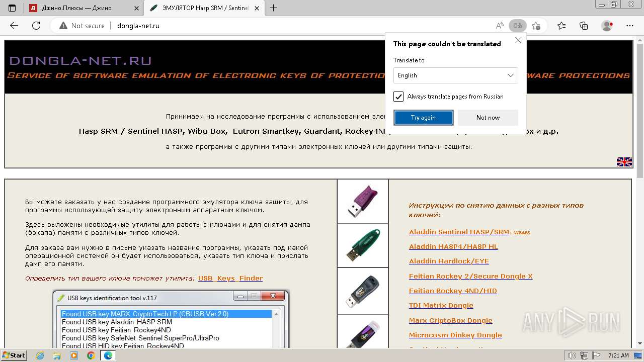
Task: Click the black USB dongle image
Action: click(x=363, y=291)
